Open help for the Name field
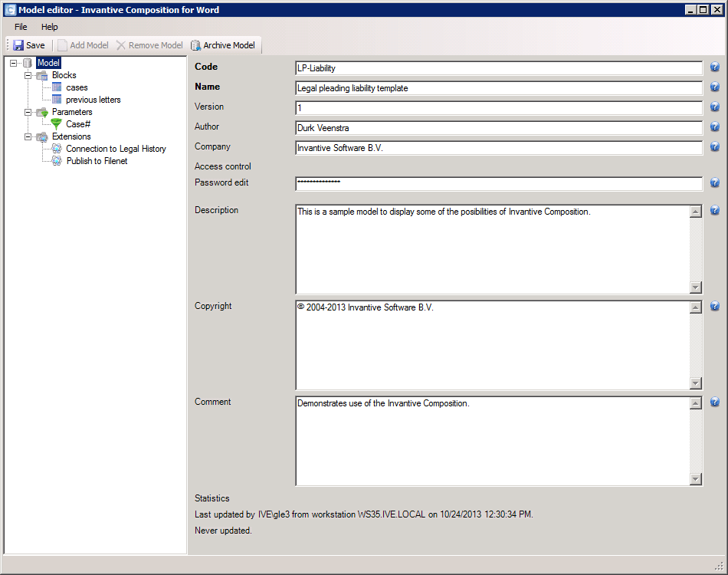This screenshot has height=575, width=728. tap(714, 87)
